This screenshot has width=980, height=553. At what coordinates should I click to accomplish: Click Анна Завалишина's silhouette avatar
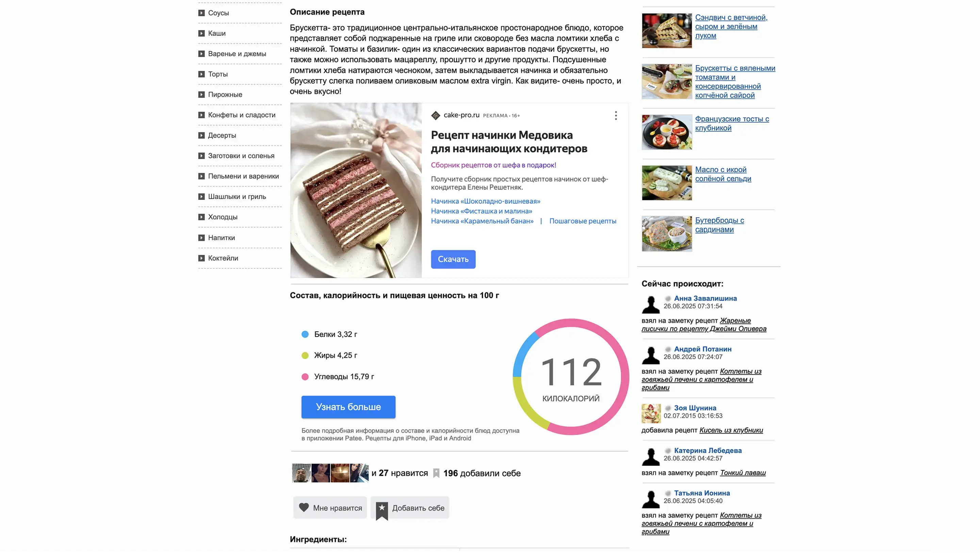[651, 305]
